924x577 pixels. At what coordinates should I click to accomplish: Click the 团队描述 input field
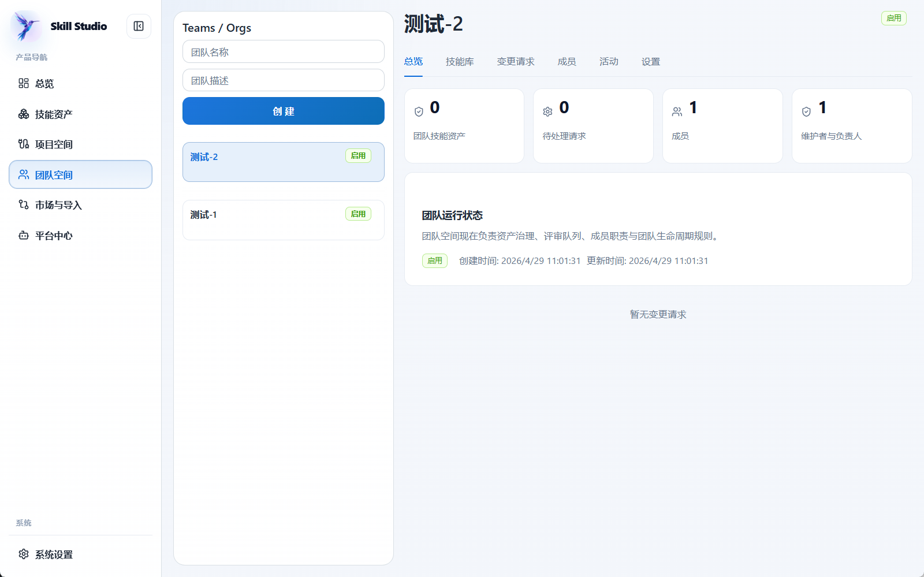click(284, 80)
